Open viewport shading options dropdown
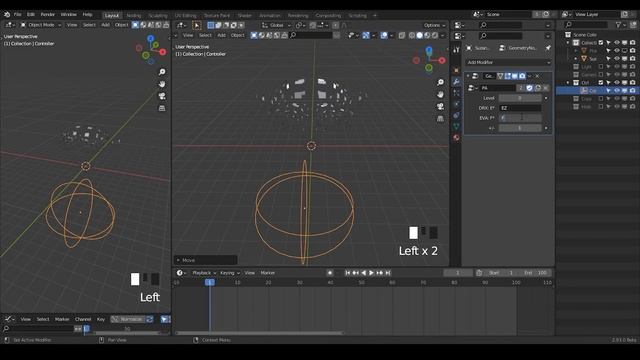The height and width of the screenshot is (360, 640). click(443, 36)
